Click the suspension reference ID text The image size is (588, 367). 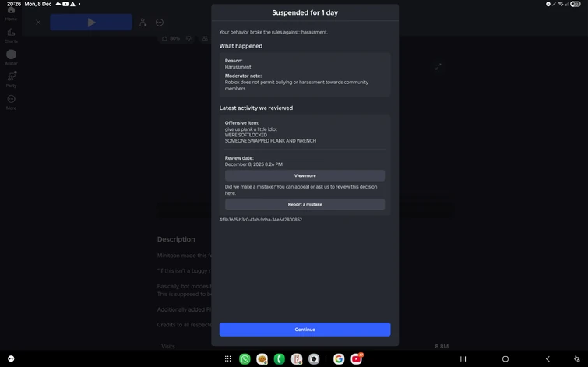coord(260,220)
